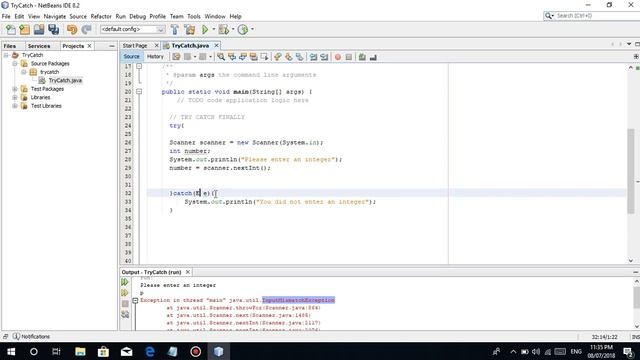Click the Shift Line Right icon
The image size is (640, 360).
click(324, 57)
